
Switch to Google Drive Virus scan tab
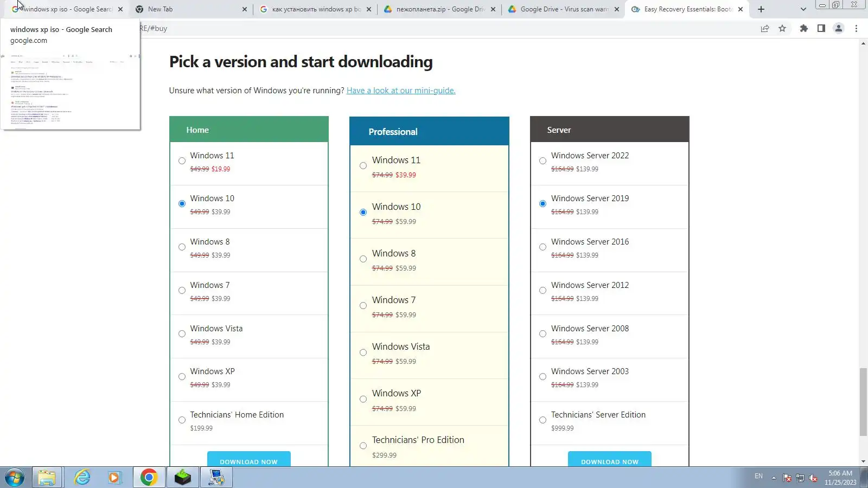pyautogui.click(x=564, y=9)
